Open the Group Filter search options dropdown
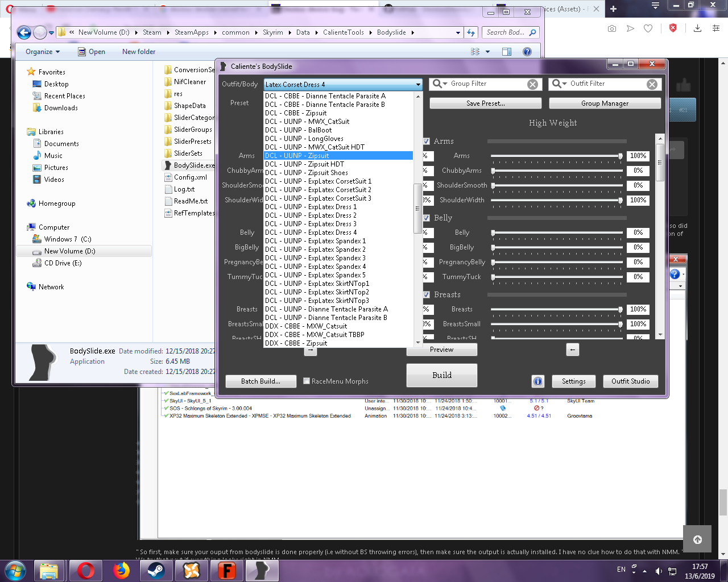This screenshot has height=582, width=728. pyautogui.click(x=440, y=84)
